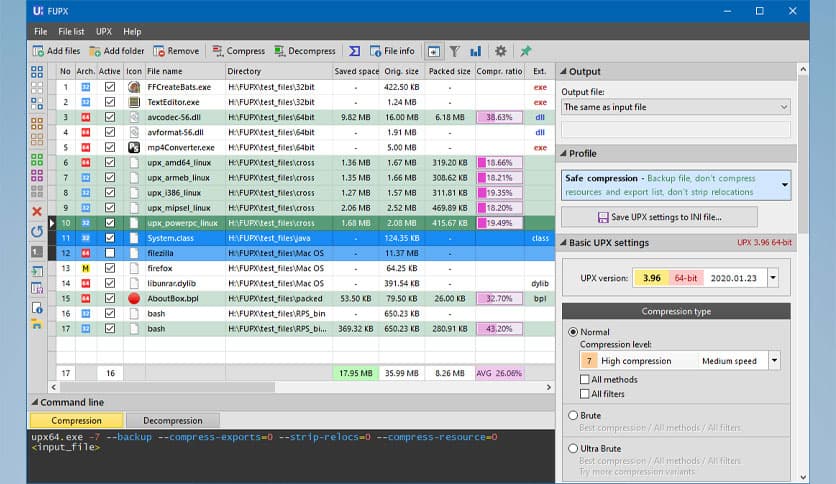Toggle the side panel layout icon
836x484 pixels.
click(434, 51)
